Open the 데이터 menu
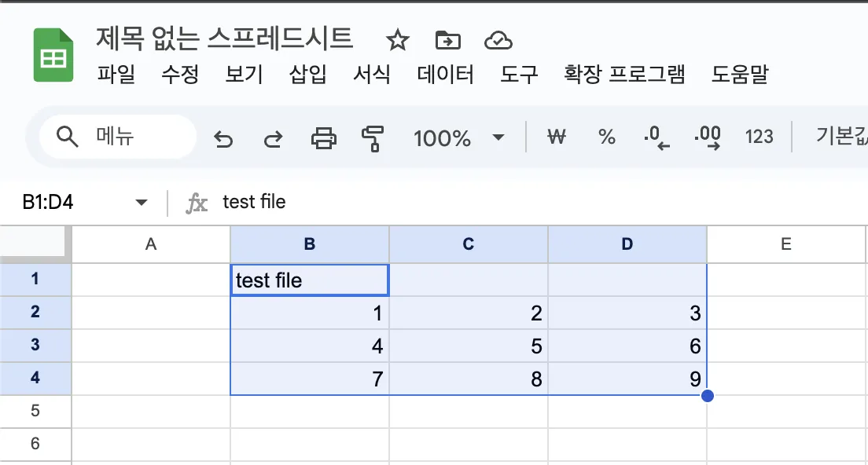 (444, 75)
